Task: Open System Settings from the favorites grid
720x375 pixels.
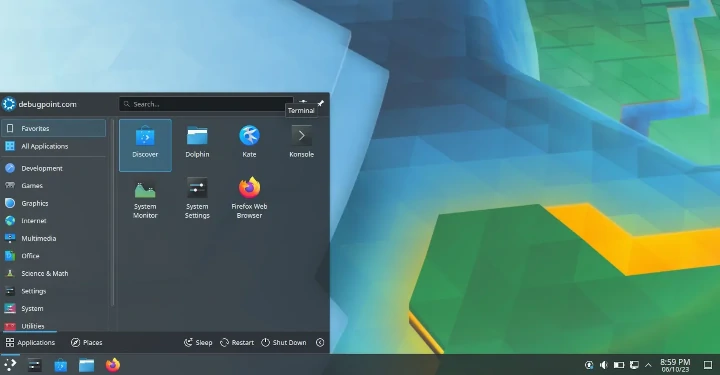Action: click(197, 198)
